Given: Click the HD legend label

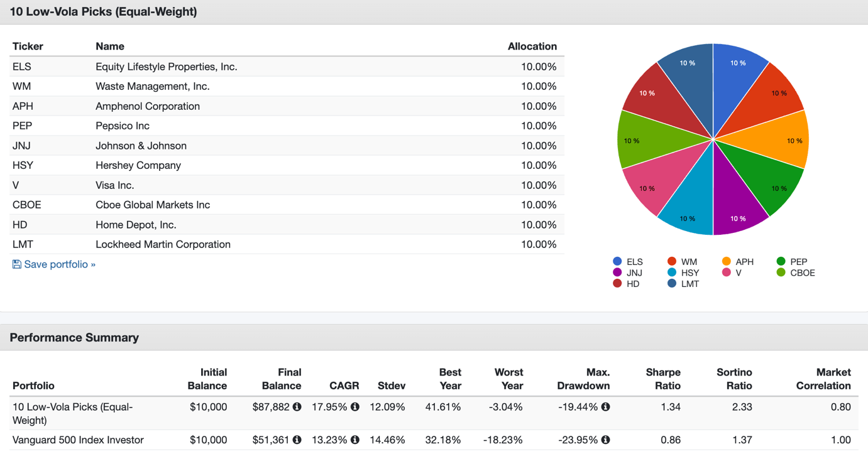Looking at the screenshot, I should click(633, 284).
